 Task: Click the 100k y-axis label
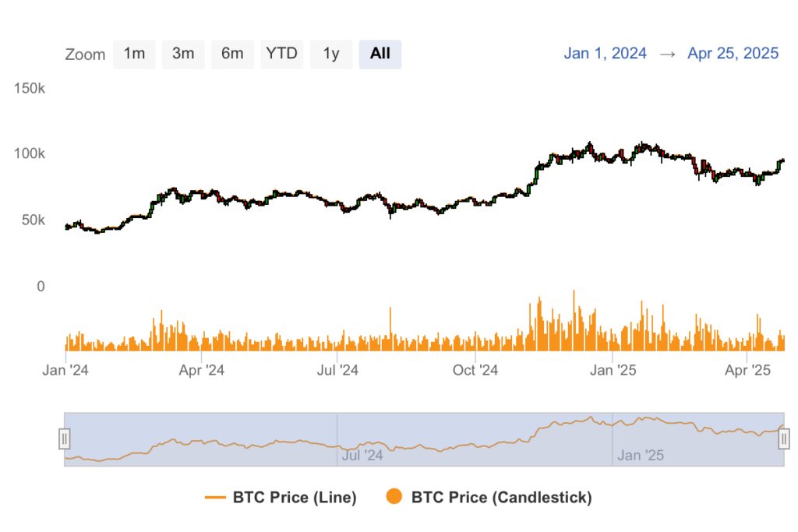point(30,153)
